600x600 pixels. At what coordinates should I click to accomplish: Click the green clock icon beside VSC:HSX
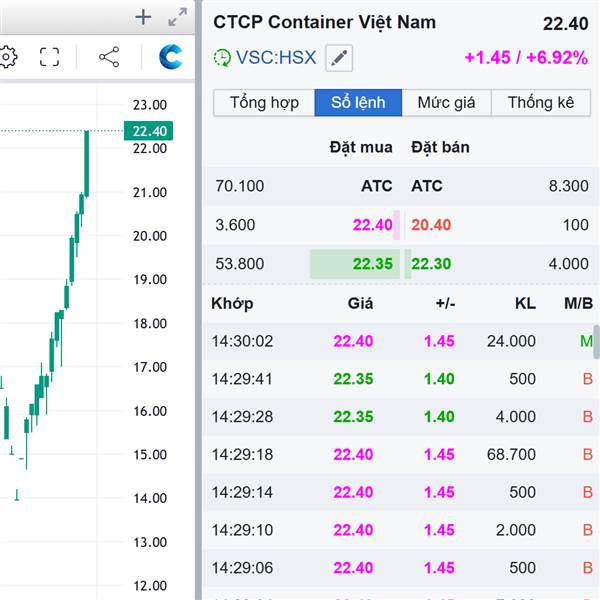tap(222, 58)
